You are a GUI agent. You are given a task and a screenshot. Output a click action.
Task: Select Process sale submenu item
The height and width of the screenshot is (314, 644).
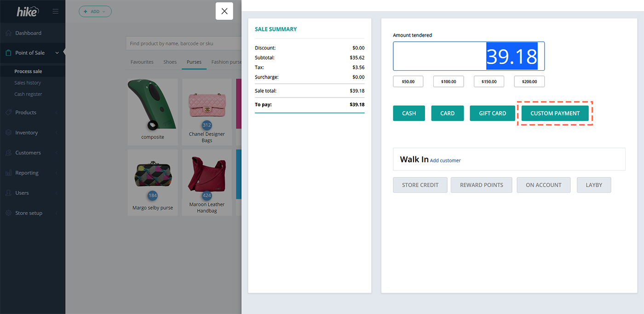[28, 71]
